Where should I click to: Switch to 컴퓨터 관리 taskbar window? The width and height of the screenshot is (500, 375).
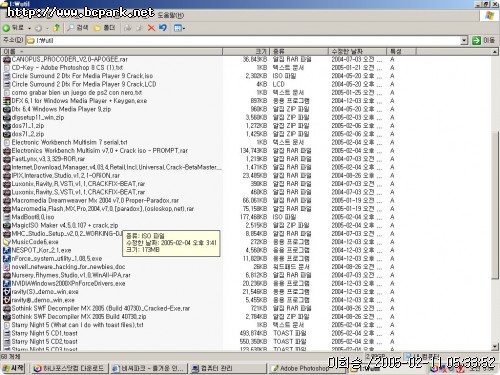pos(228,369)
